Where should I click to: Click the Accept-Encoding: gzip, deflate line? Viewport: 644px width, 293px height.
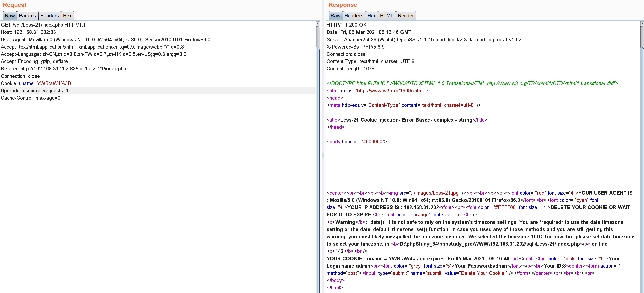pos(34,61)
